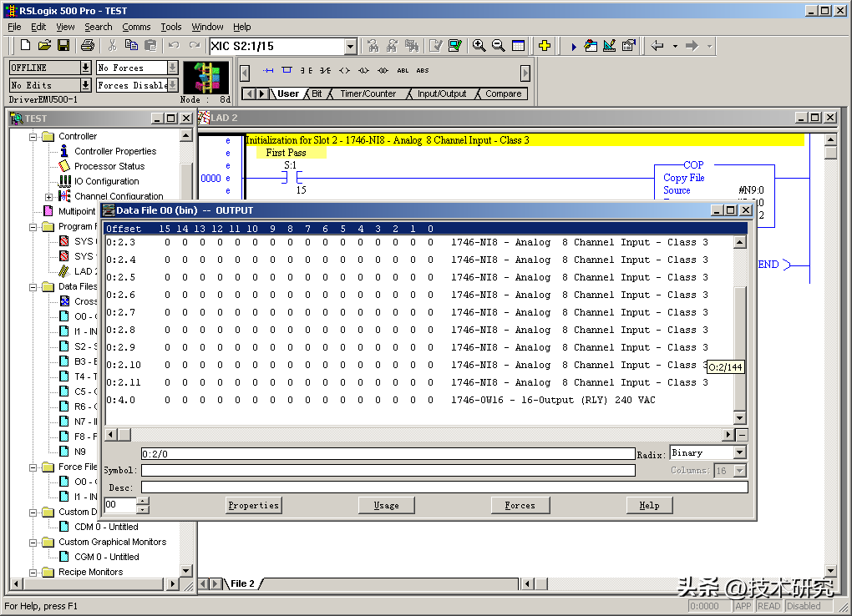Open the new file icon in toolbar
Image resolution: width=852 pixels, height=616 pixels.
[25, 46]
